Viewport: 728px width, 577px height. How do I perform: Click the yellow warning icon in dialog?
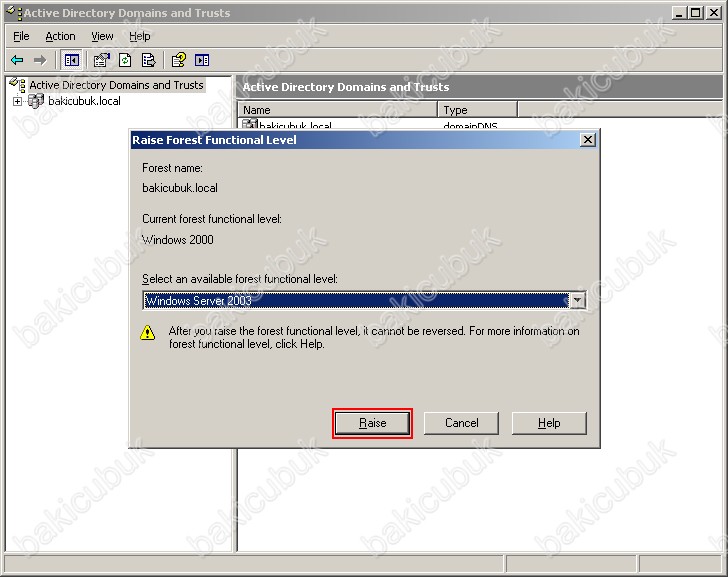(x=148, y=332)
